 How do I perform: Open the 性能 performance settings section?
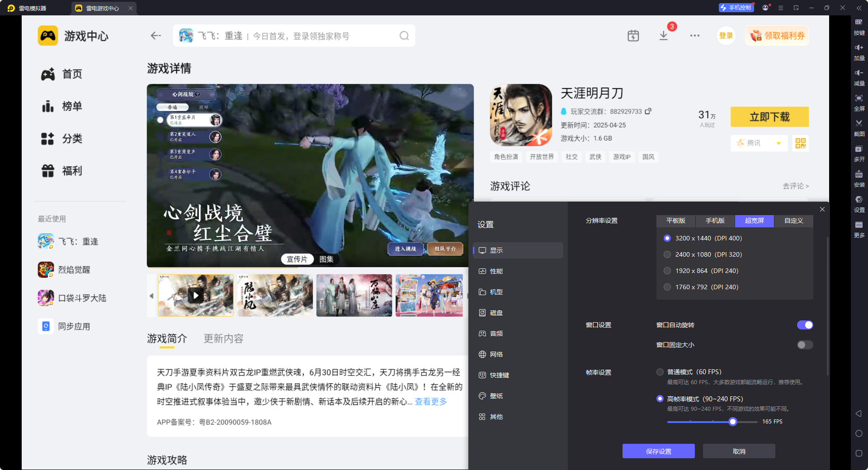point(495,271)
